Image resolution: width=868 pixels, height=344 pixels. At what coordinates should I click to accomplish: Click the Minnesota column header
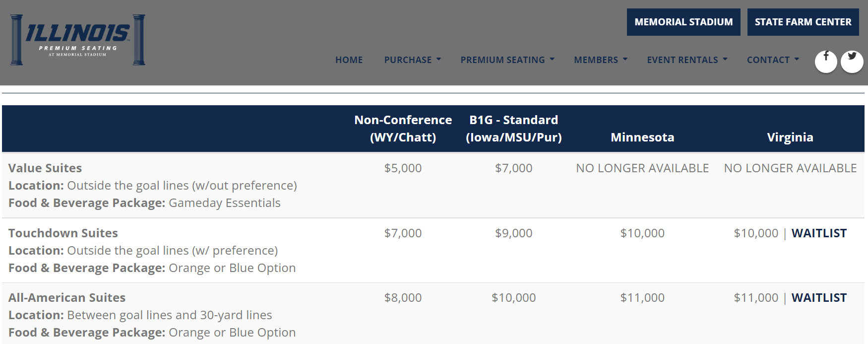click(x=642, y=137)
